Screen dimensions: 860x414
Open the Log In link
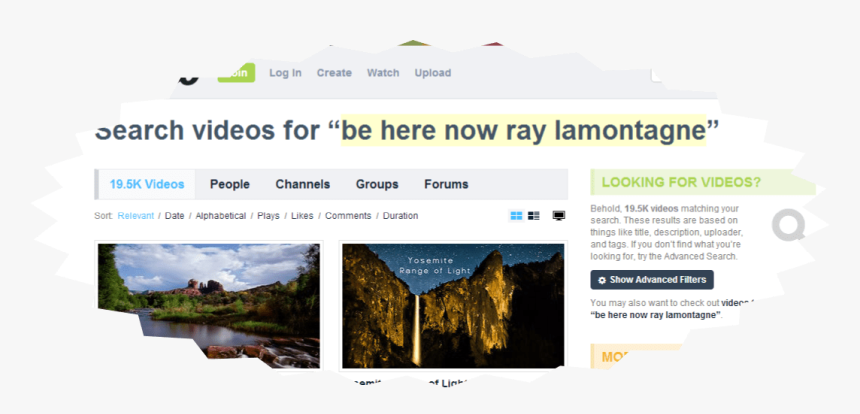285,73
